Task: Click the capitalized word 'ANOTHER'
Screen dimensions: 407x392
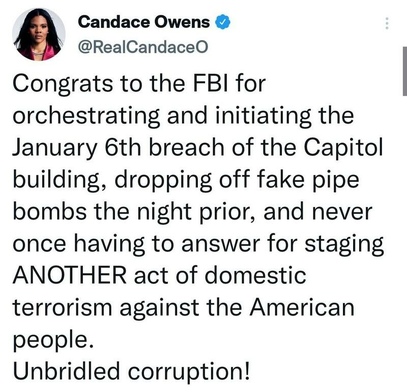Action: 70,276
